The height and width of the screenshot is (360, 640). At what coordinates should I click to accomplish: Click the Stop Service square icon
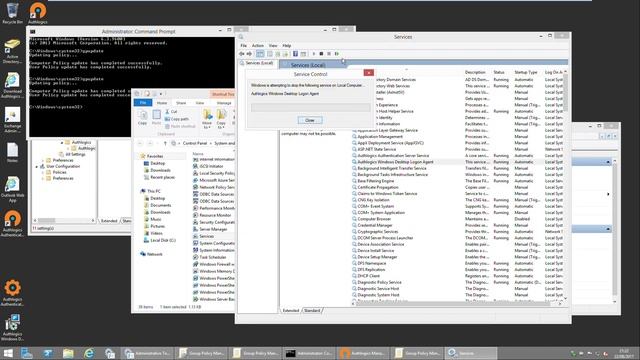coord(321,54)
